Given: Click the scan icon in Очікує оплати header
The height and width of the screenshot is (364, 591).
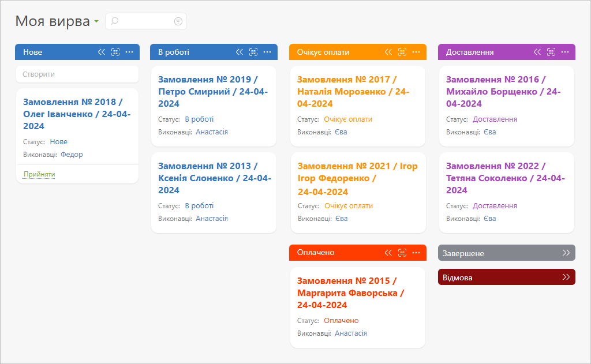Looking at the screenshot, I should pos(402,52).
